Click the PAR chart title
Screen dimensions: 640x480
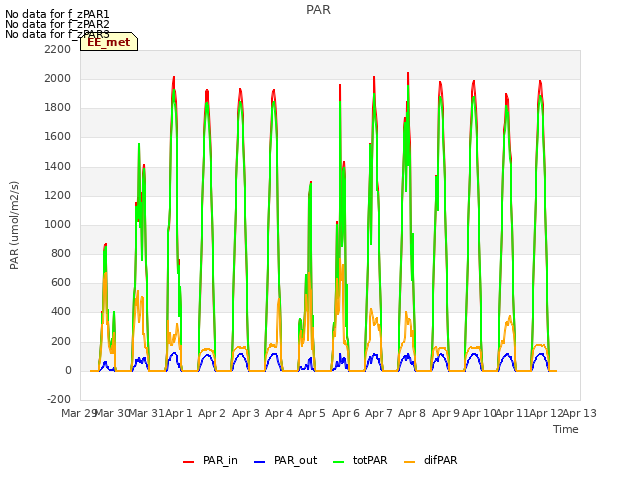click(x=318, y=10)
